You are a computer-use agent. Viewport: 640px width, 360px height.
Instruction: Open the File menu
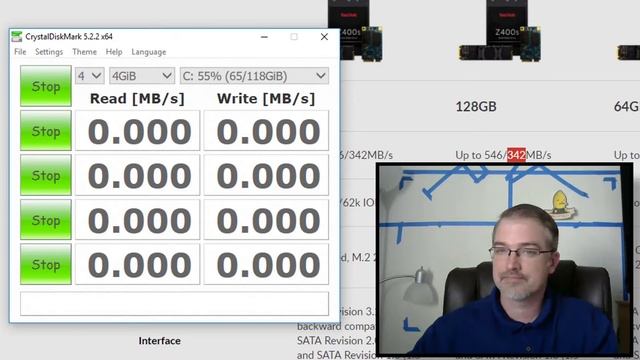pos(20,52)
